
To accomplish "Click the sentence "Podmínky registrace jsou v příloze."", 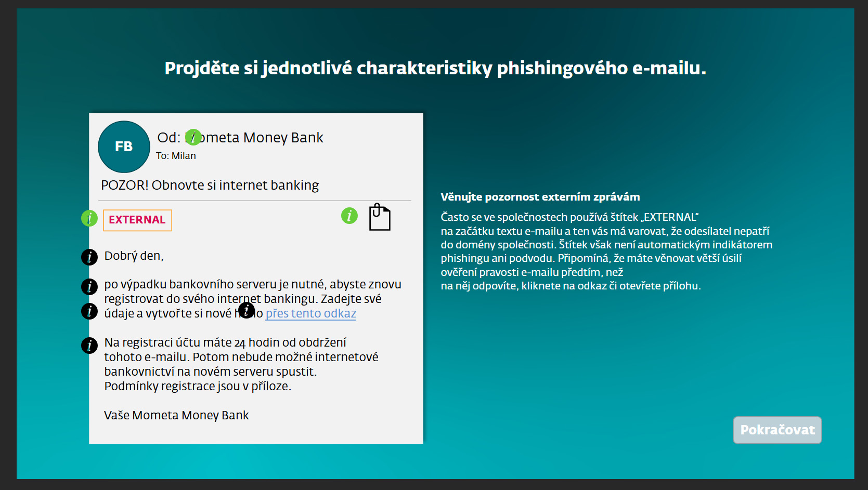I will click(x=198, y=386).
